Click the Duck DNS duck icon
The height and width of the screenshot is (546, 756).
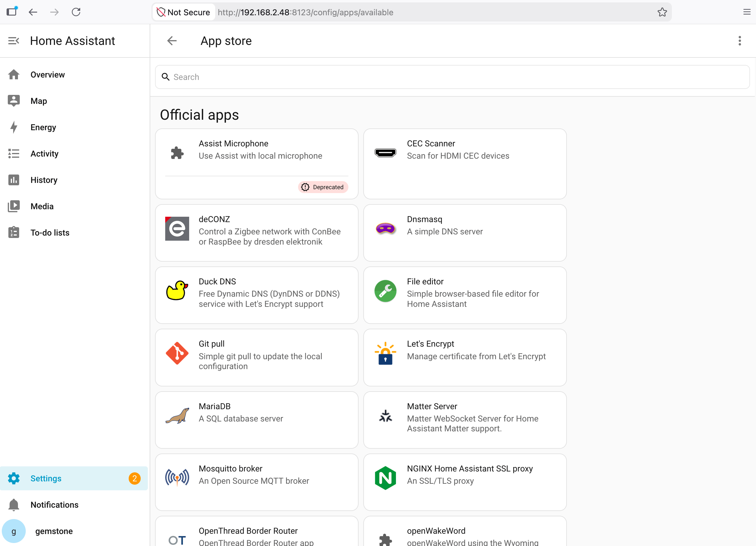177,290
